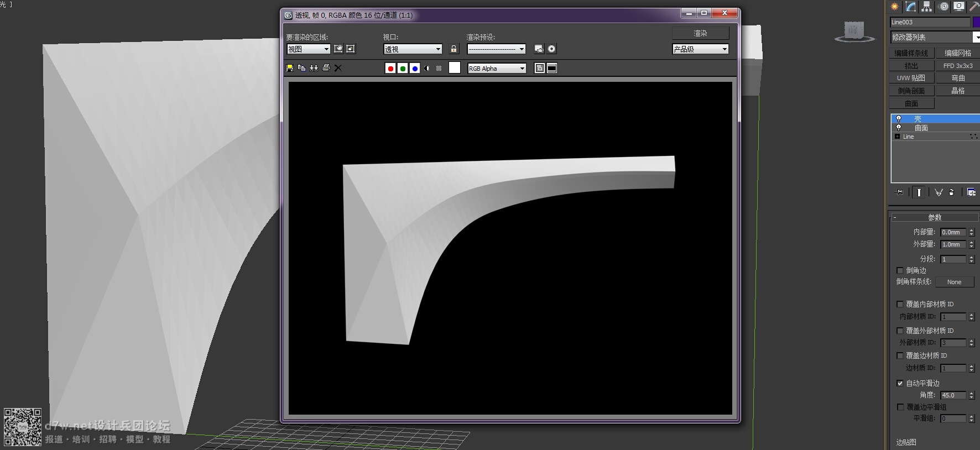The height and width of the screenshot is (450, 980).
Task: Expand the Line entry in modifier stack
Action: (897, 137)
